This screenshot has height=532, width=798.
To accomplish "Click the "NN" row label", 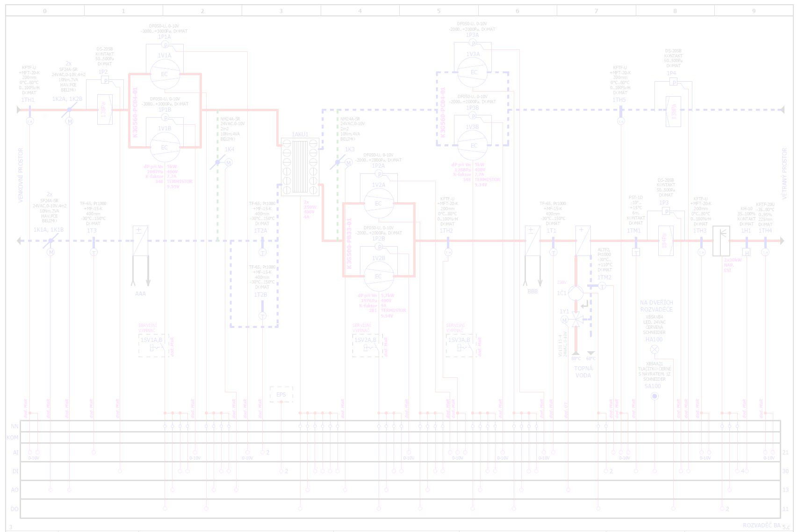I will (x=14, y=426).
